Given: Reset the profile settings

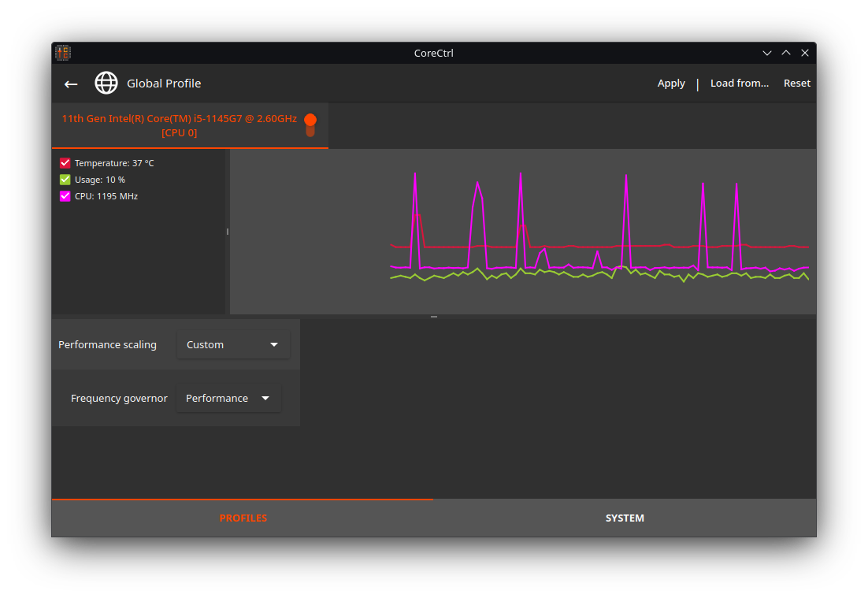Looking at the screenshot, I should [x=796, y=84].
